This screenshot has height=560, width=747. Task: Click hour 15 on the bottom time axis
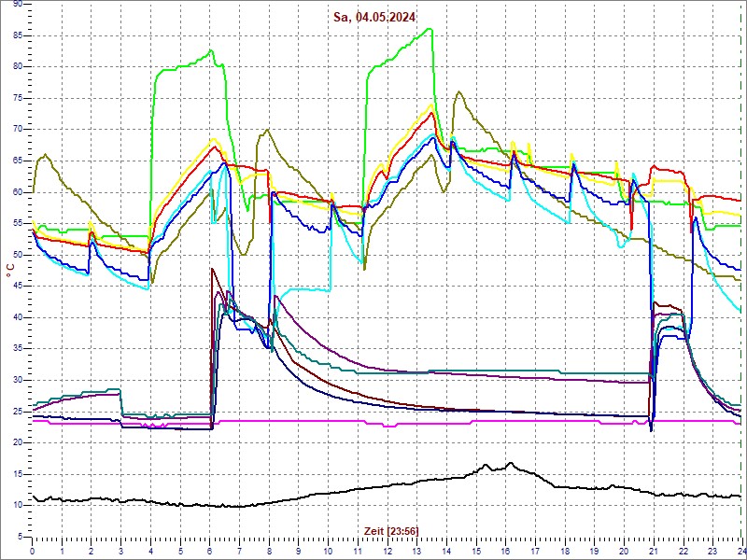(x=475, y=550)
